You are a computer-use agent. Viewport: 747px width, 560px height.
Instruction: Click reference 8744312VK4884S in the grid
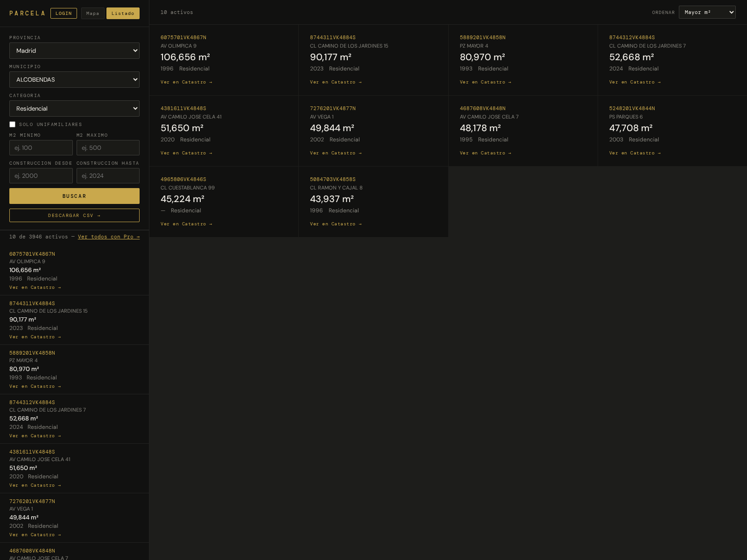(632, 37)
